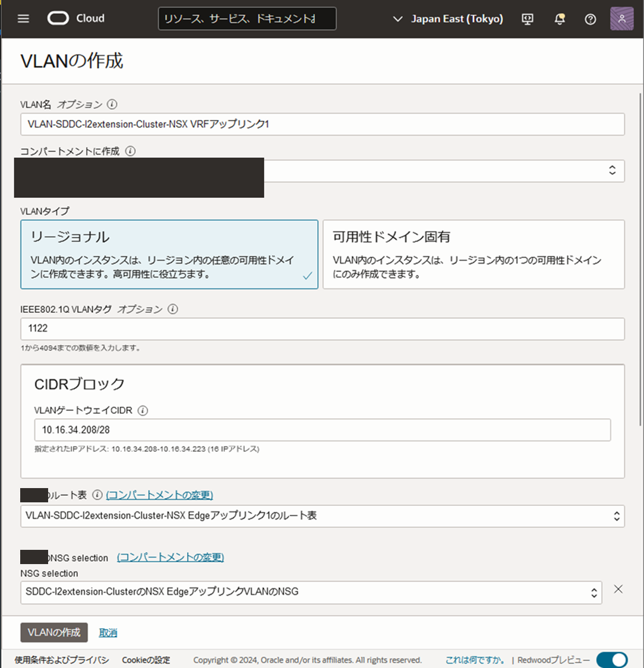Click the VLAN tag field showing 1122
The height and width of the screenshot is (668, 644).
pos(323,329)
